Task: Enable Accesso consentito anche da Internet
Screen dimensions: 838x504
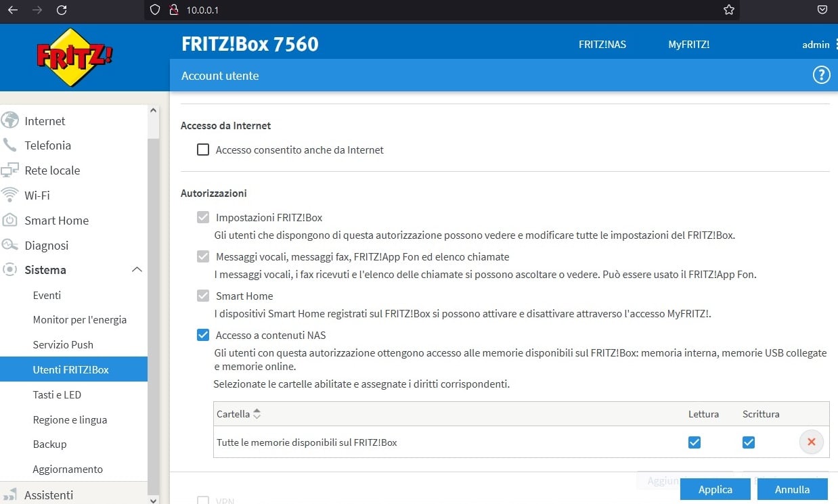Action: (x=203, y=150)
